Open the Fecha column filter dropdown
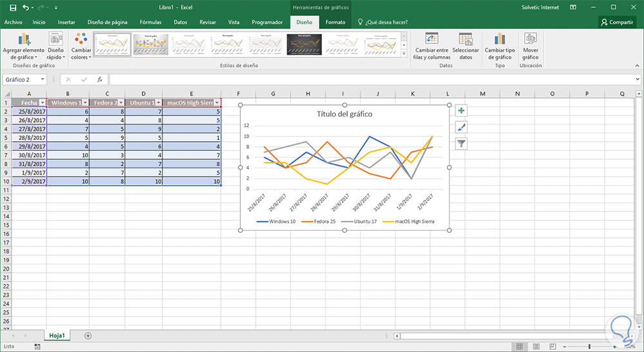This screenshot has height=352, width=644. click(43, 103)
